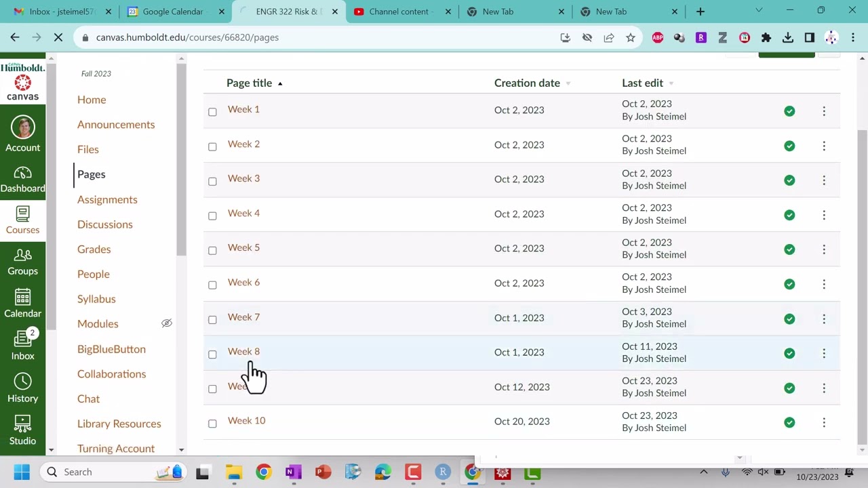This screenshot has width=868, height=488.
Task: Click the browser address bar URL
Action: coord(187,37)
